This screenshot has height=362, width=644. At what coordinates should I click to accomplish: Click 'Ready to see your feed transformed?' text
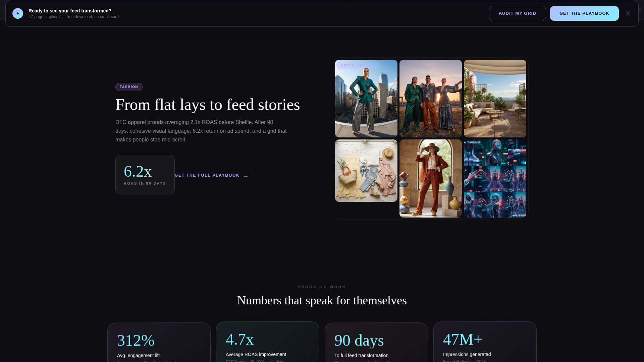70,11
